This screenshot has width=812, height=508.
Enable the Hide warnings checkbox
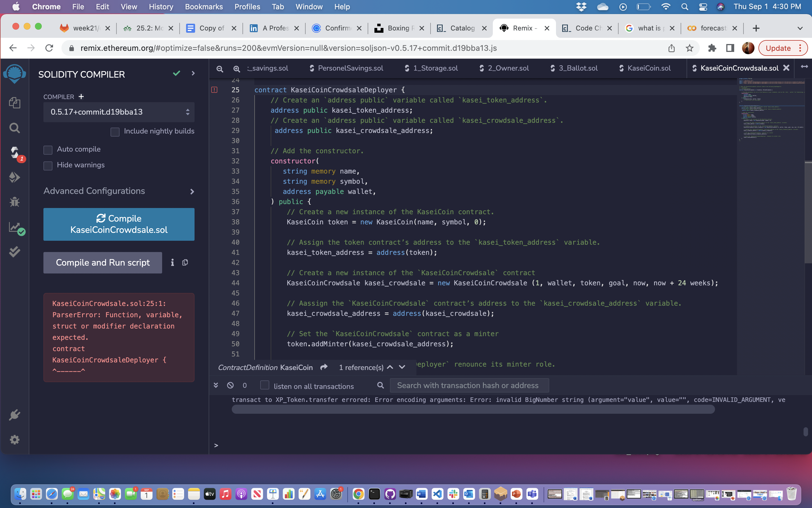(x=48, y=166)
